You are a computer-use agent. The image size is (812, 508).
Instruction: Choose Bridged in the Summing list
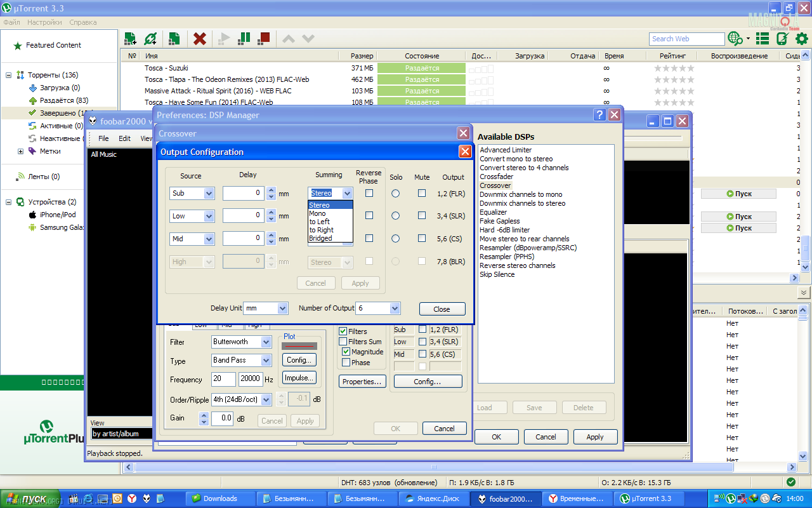[x=330, y=238]
